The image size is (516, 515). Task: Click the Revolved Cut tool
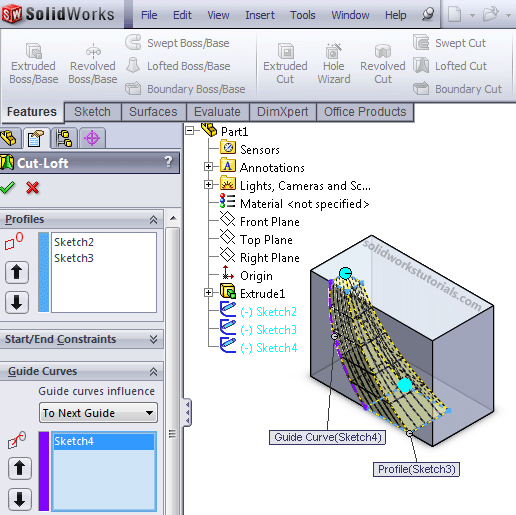(x=383, y=64)
